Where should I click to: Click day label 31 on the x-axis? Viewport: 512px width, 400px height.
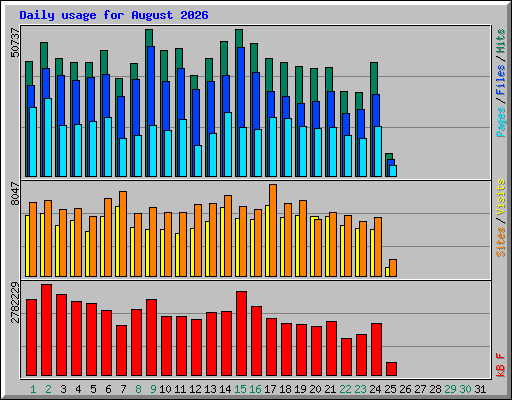(480, 389)
